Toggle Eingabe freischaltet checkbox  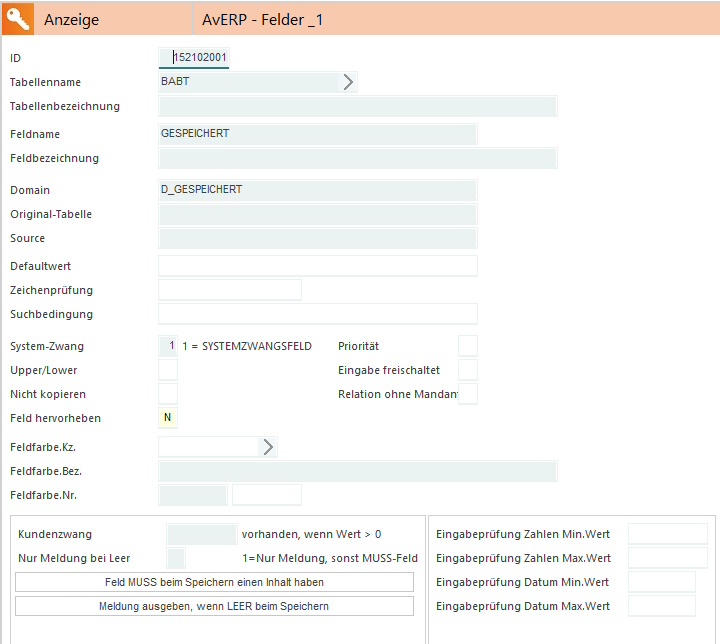pos(467,370)
